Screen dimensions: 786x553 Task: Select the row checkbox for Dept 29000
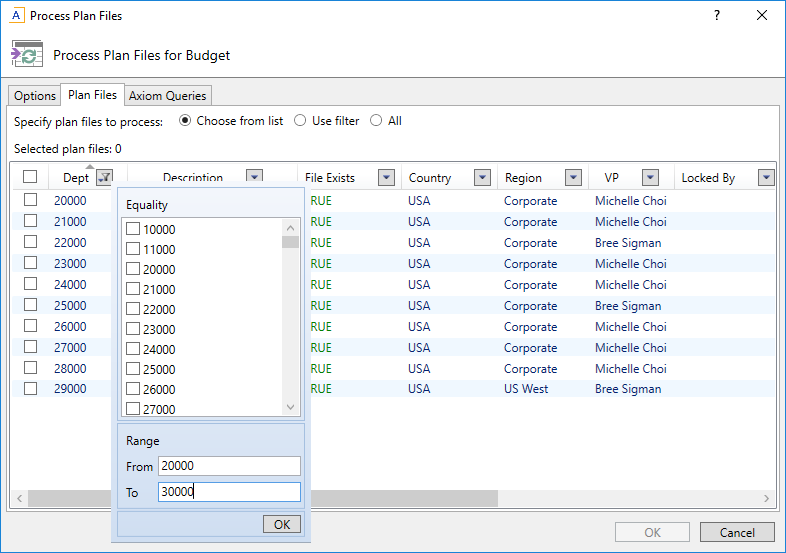pos(30,389)
